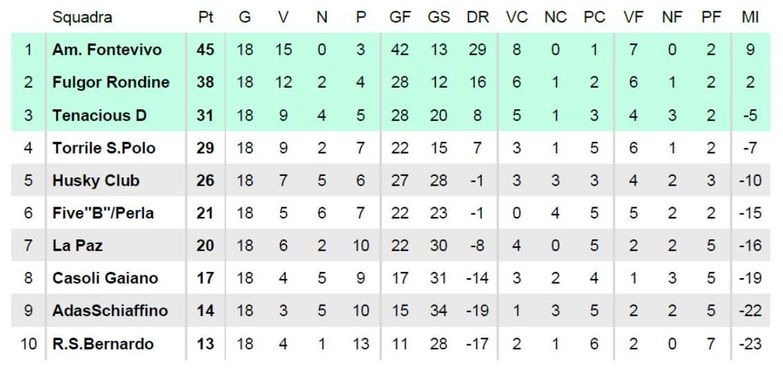Select the MI column header
The image size is (783, 375).
(x=750, y=17)
